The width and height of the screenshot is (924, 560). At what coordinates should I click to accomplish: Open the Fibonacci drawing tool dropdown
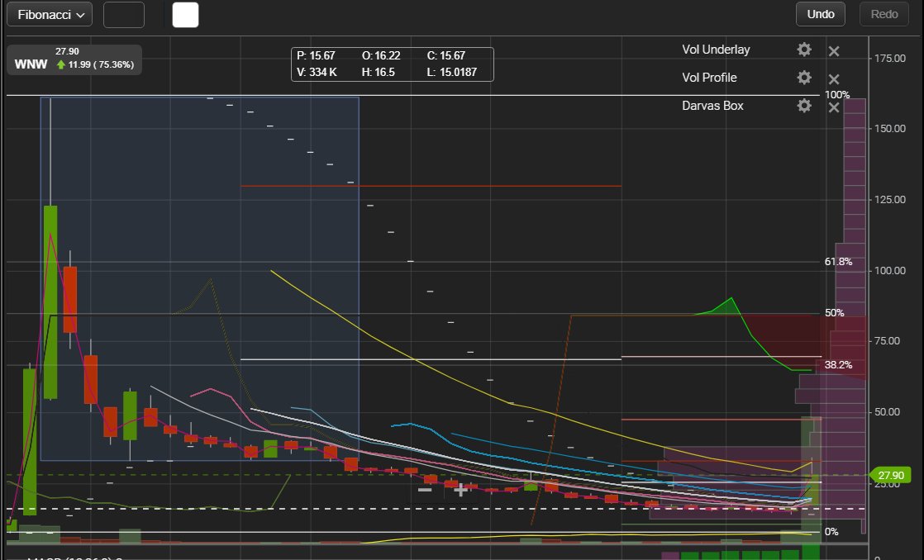[49, 13]
